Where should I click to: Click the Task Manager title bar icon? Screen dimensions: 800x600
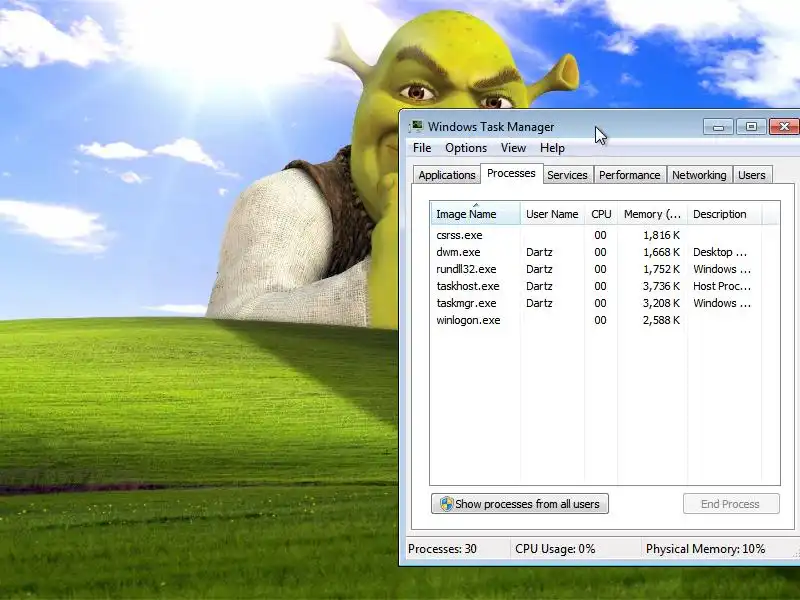pos(416,127)
